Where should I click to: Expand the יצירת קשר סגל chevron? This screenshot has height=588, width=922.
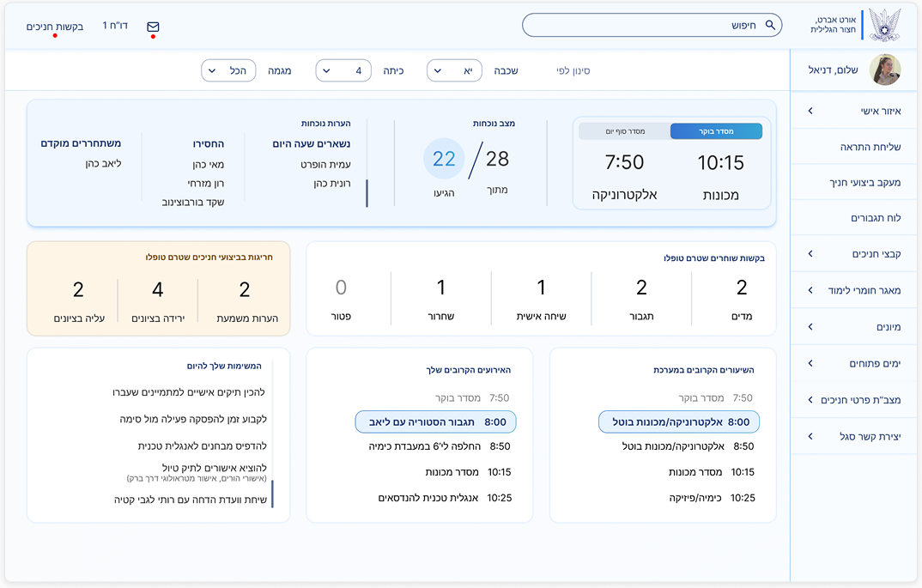click(x=810, y=436)
